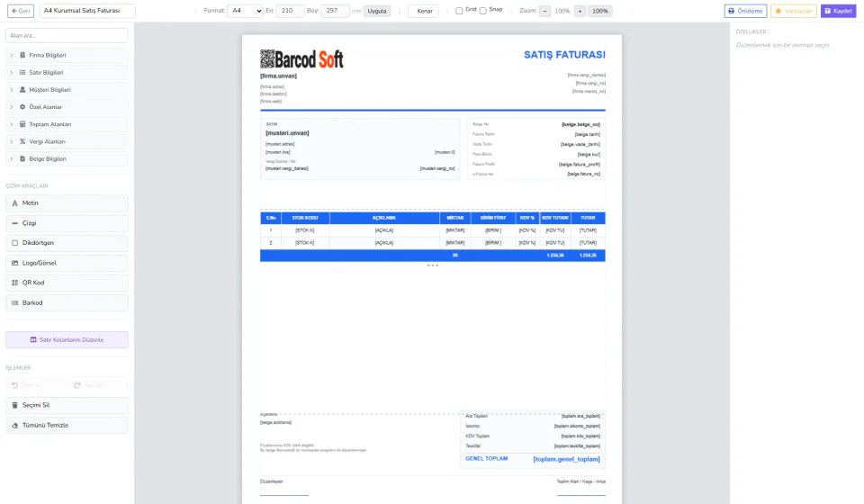Click the undo arrow icon
The width and height of the screenshot is (864, 504).
[15, 385]
